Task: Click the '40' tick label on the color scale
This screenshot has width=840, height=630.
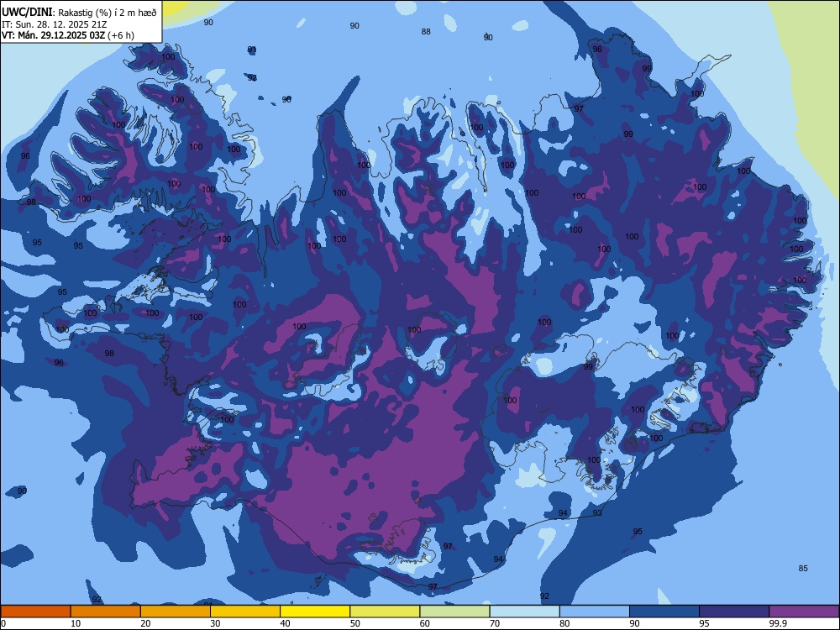Action: pos(285,623)
